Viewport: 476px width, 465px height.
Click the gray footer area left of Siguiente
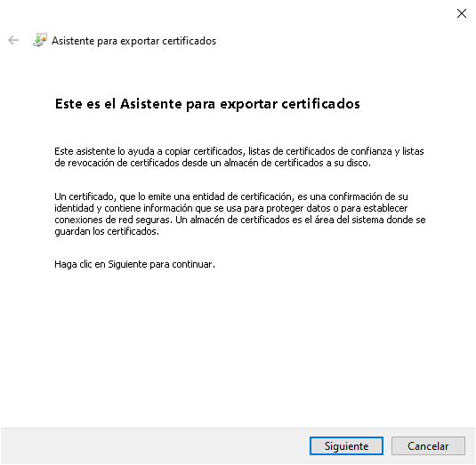155,446
